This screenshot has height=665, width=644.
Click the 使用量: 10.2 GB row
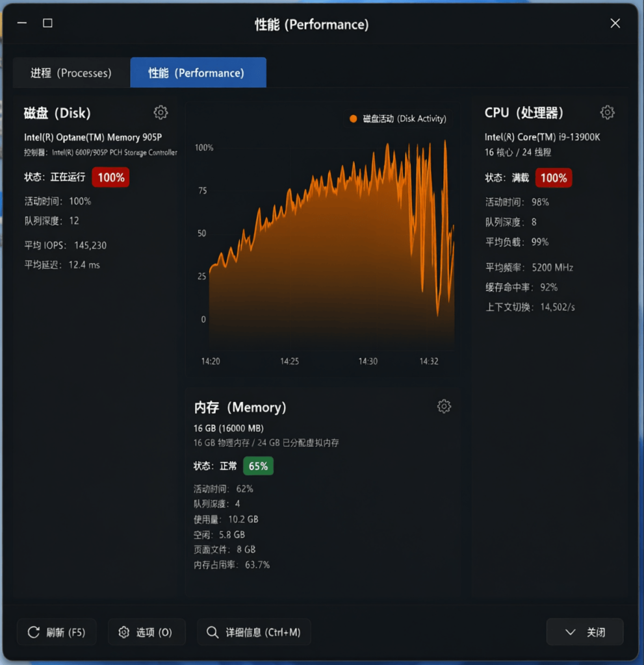coord(226,519)
